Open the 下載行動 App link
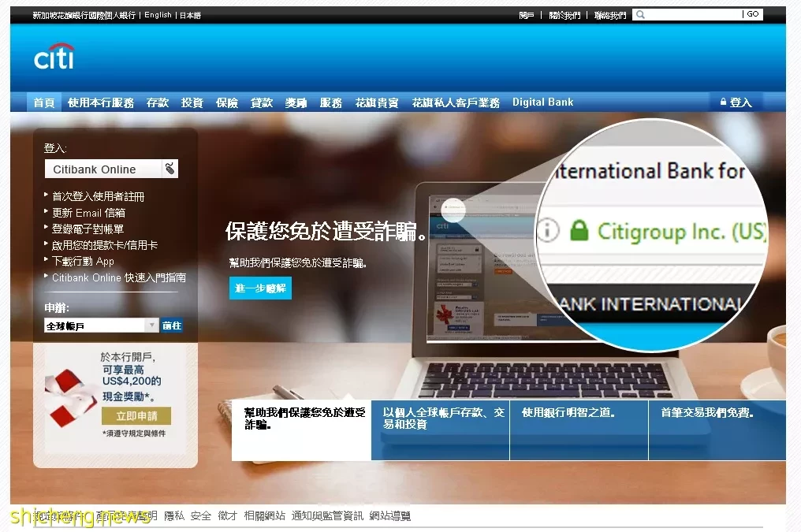Image resolution: width=801 pixels, height=532 pixels. click(83, 262)
